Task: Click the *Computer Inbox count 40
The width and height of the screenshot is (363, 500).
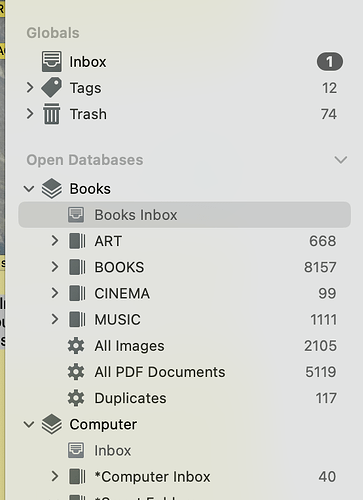Action: (327, 476)
